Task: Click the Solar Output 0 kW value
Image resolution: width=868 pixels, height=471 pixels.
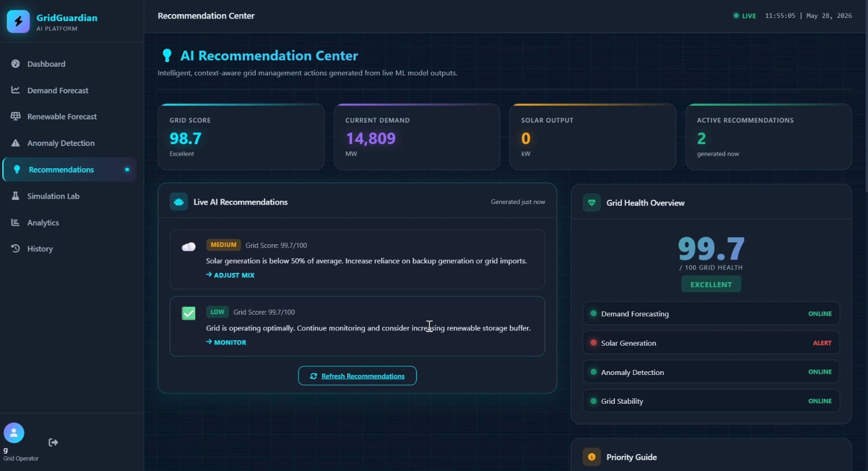Action: tap(526, 138)
